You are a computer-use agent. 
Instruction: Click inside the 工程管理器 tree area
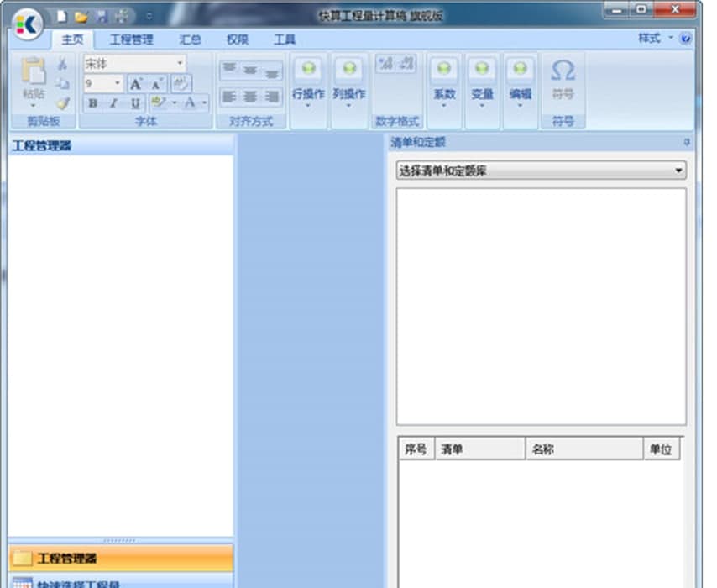click(x=121, y=345)
